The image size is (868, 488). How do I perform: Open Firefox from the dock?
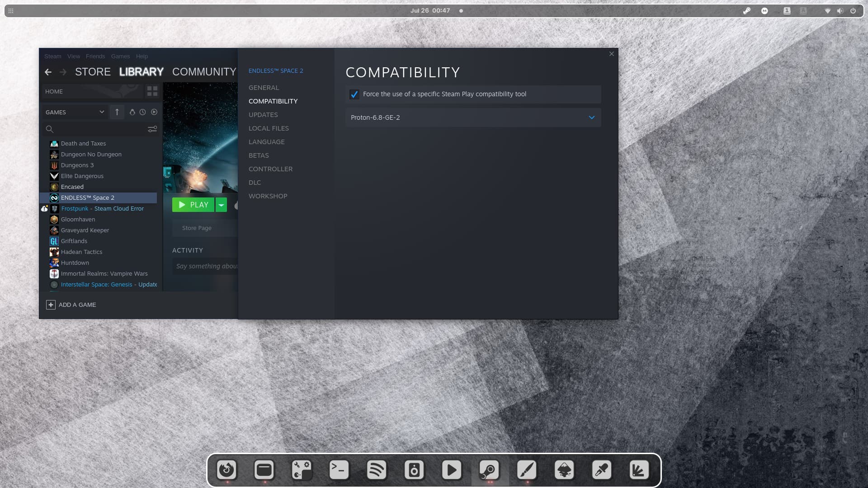(226, 470)
